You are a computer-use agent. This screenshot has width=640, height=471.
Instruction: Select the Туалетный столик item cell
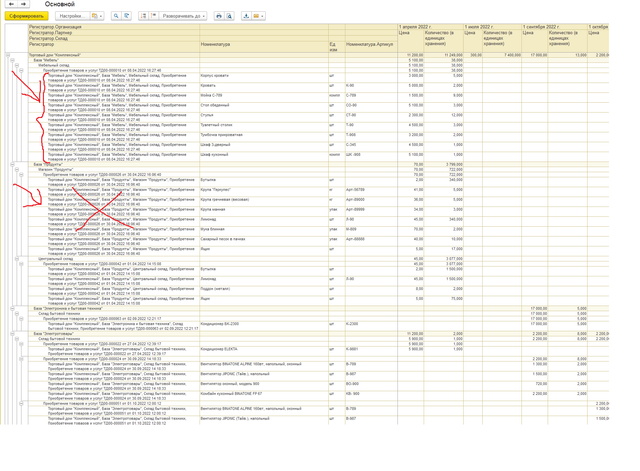pyautogui.click(x=264, y=127)
